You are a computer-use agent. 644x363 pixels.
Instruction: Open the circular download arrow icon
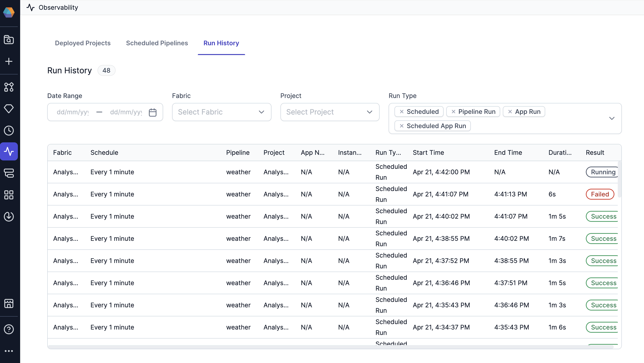[x=9, y=216]
